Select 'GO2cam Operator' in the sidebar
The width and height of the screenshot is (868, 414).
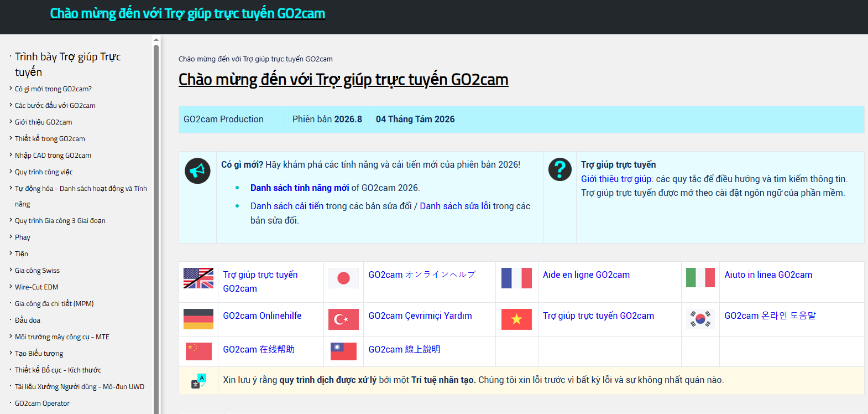tap(42, 403)
